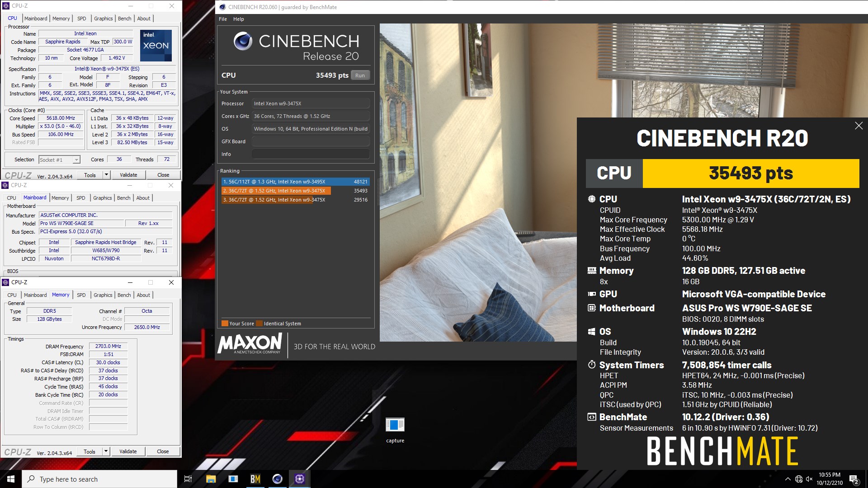Open SPD tab in top CPU-Z window
The image size is (868, 488).
[81, 19]
